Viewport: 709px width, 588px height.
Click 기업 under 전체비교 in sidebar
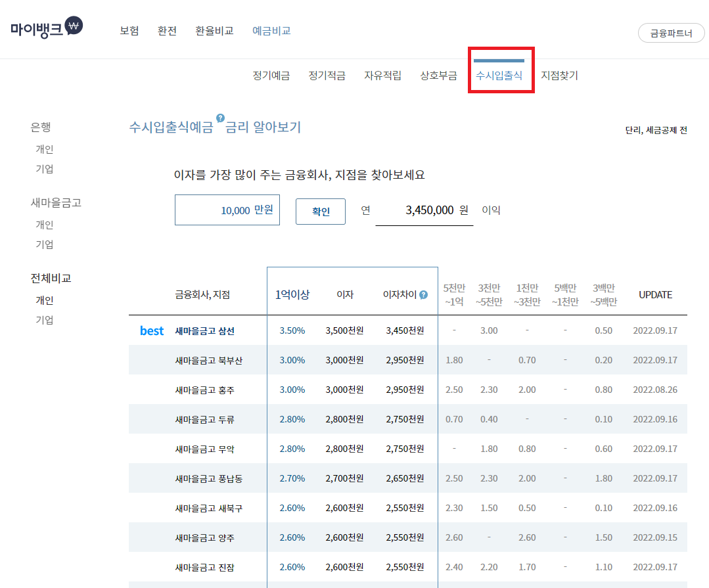pos(45,320)
